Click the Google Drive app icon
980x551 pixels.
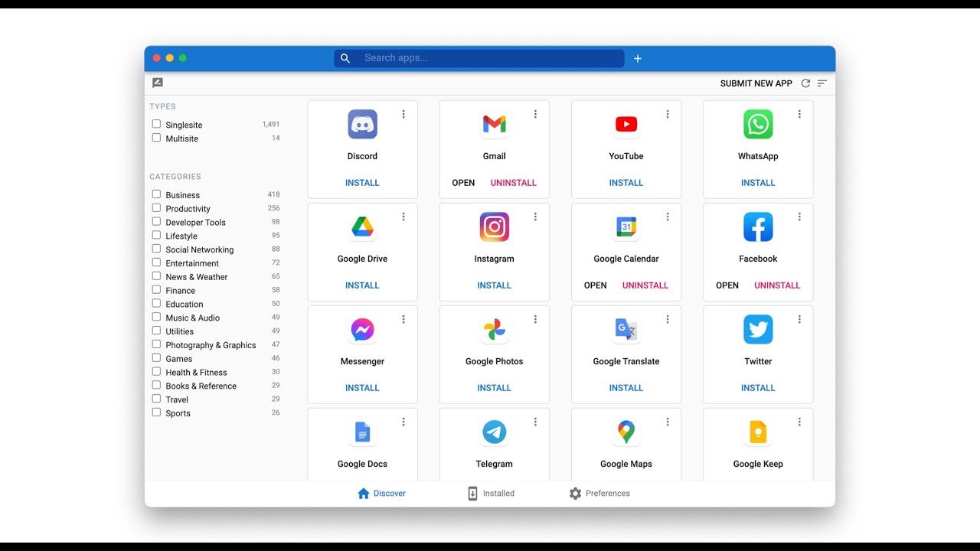[362, 227]
